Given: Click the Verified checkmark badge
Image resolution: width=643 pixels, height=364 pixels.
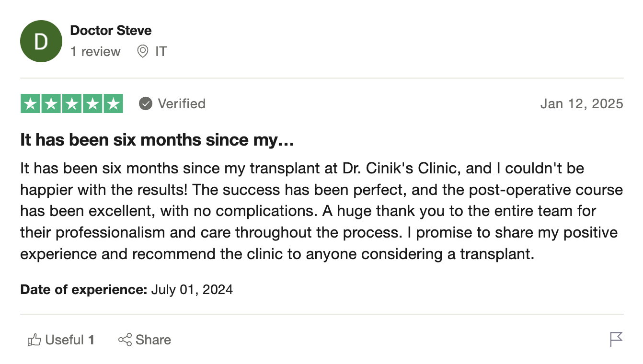Looking at the screenshot, I should click(145, 103).
